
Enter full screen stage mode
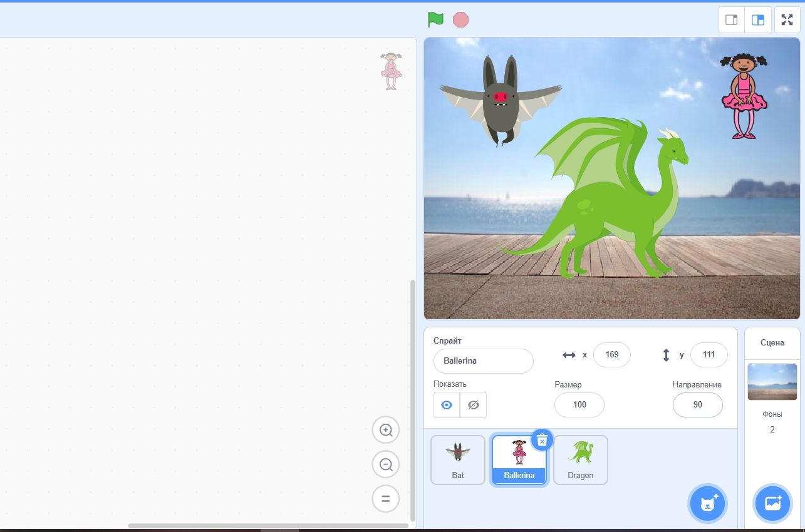[787, 19]
